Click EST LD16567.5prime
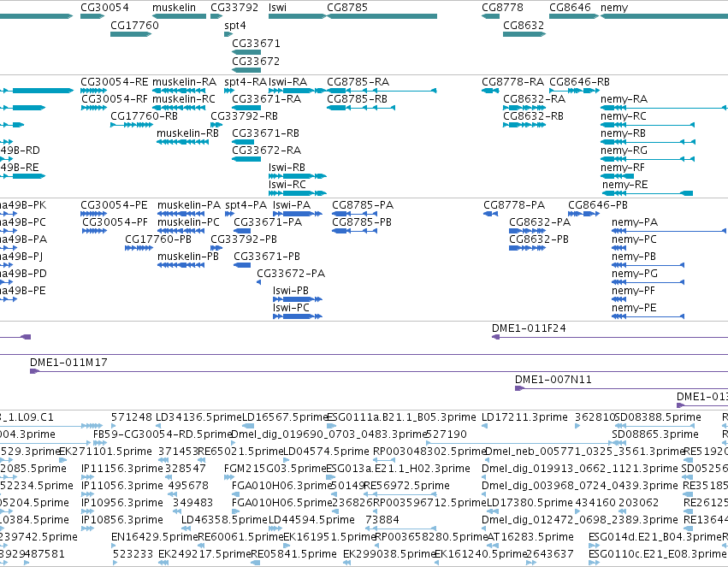 285,417
